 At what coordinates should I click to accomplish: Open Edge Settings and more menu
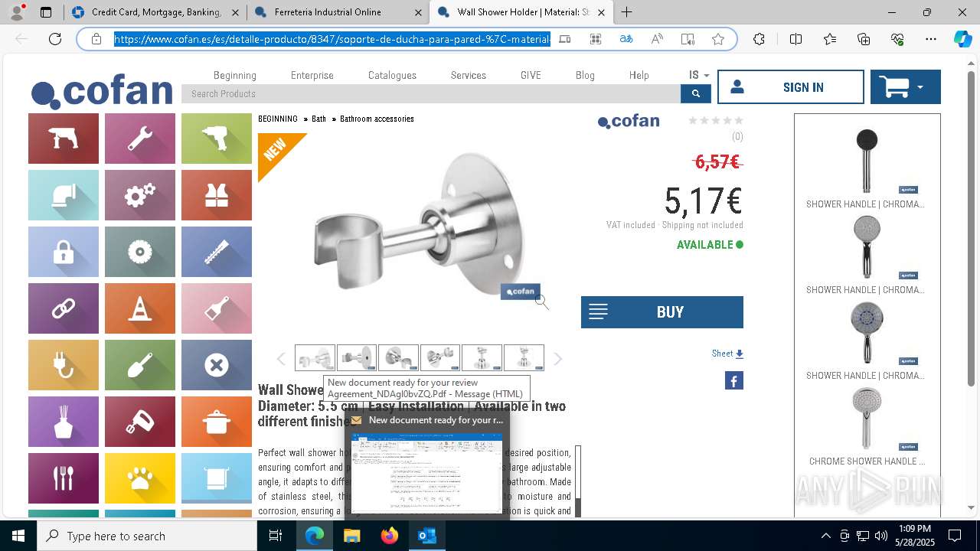[x=930, y=39]
